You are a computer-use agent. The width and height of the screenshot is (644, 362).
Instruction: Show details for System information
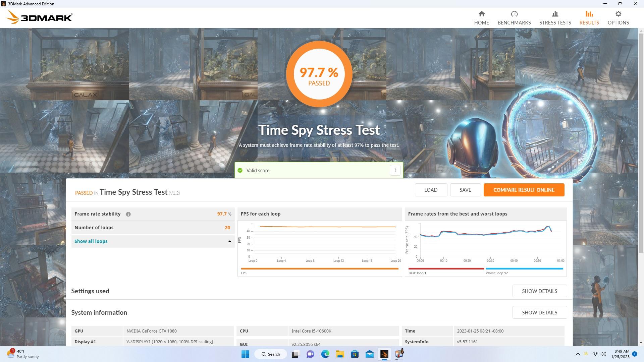tap(539, 312)
